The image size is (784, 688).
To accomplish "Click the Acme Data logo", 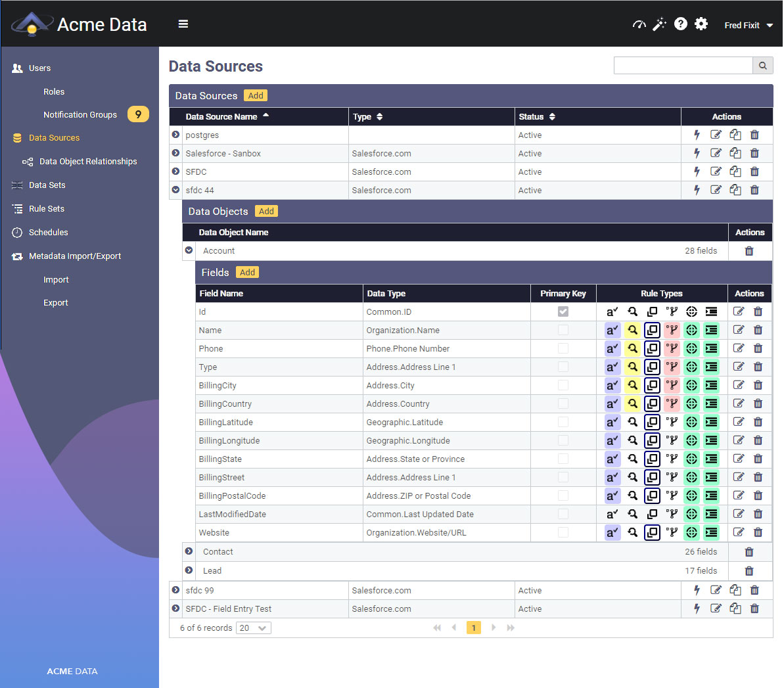I will (x=79, y=24).
